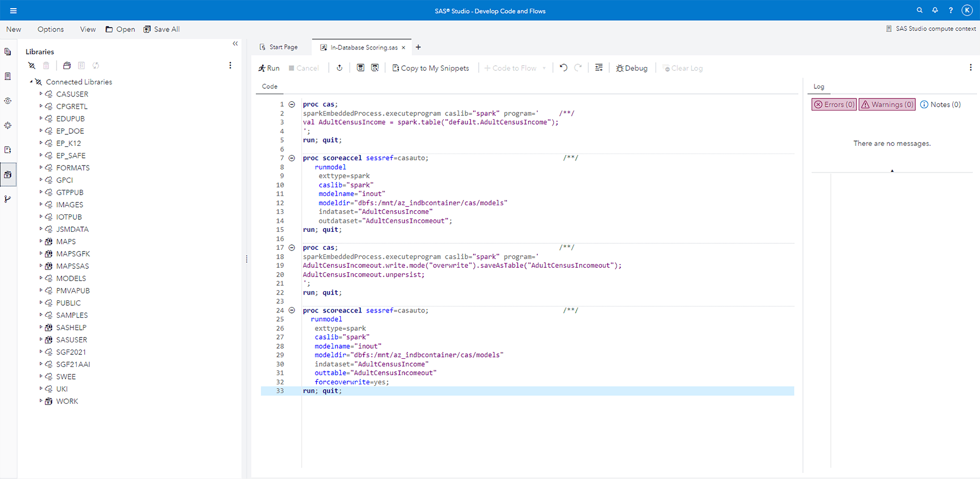Image resolution: width=980 pixels, height=479 pixels.
Task: Undo last edit in code editor
Action: tap(563, 68)
